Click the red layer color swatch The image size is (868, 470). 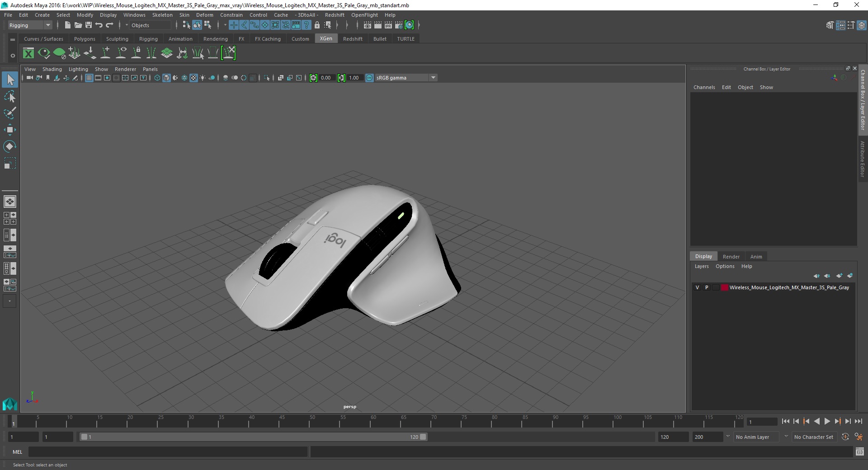725,287
